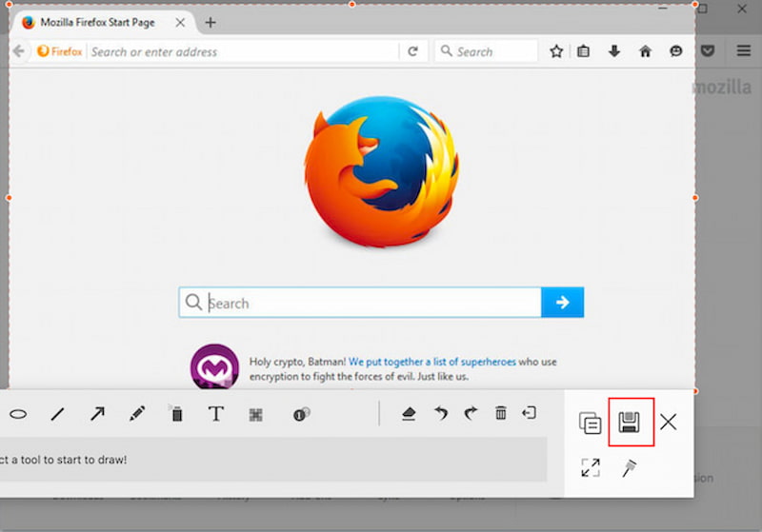Expand capture area to fullscreen
Image resolution: width=762 pixels, height=532 pixels.
click(591, 468)
